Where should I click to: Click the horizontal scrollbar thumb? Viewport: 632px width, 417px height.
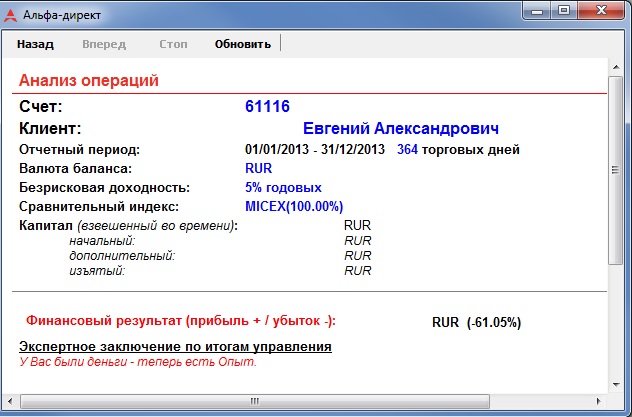pos(255,401)
